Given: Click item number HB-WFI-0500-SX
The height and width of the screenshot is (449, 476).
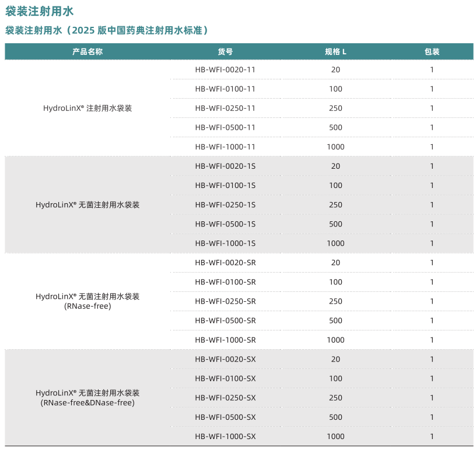Looking at the screenshot, I should pos(225,417).
